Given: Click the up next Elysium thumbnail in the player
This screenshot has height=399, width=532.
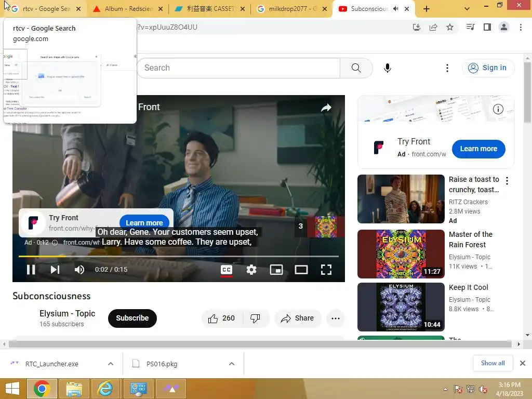Looking at the screenshot, I should (326, 227).
